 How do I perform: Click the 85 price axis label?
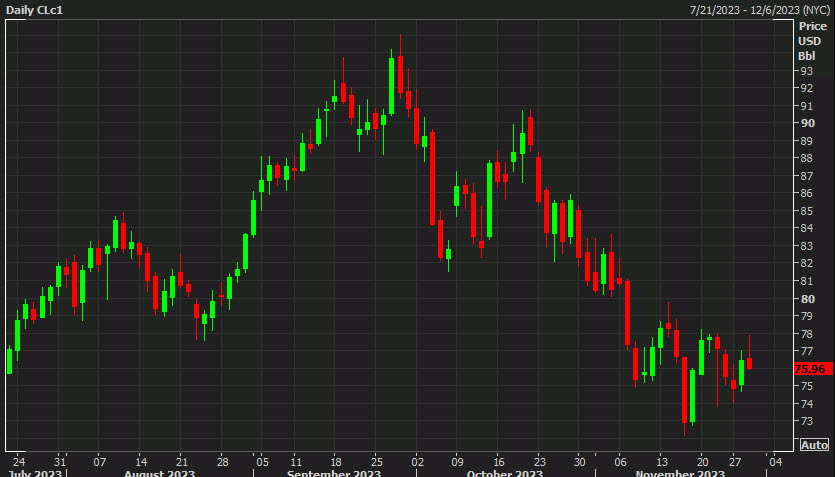point(806,211)
